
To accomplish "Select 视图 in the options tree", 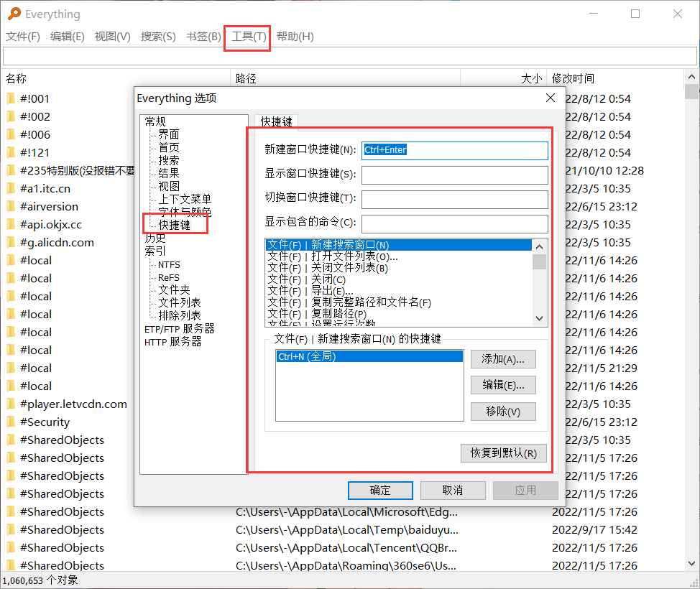I will 169,186.
